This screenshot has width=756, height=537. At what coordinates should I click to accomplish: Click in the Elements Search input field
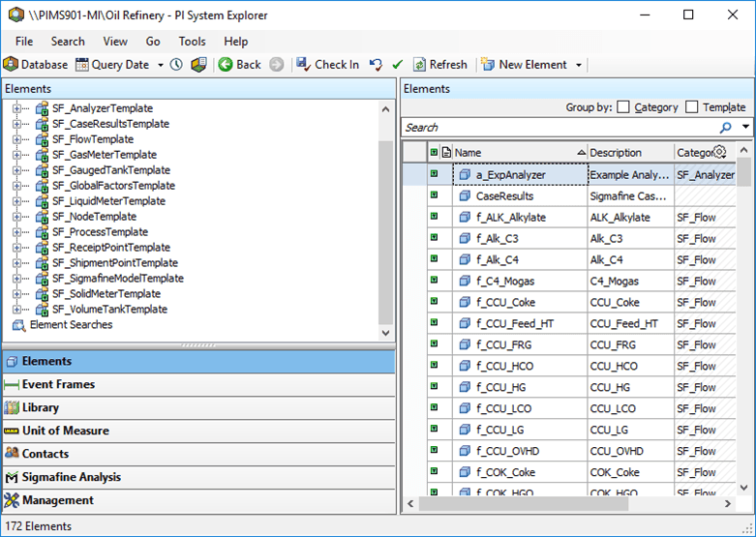pos(559,128)
